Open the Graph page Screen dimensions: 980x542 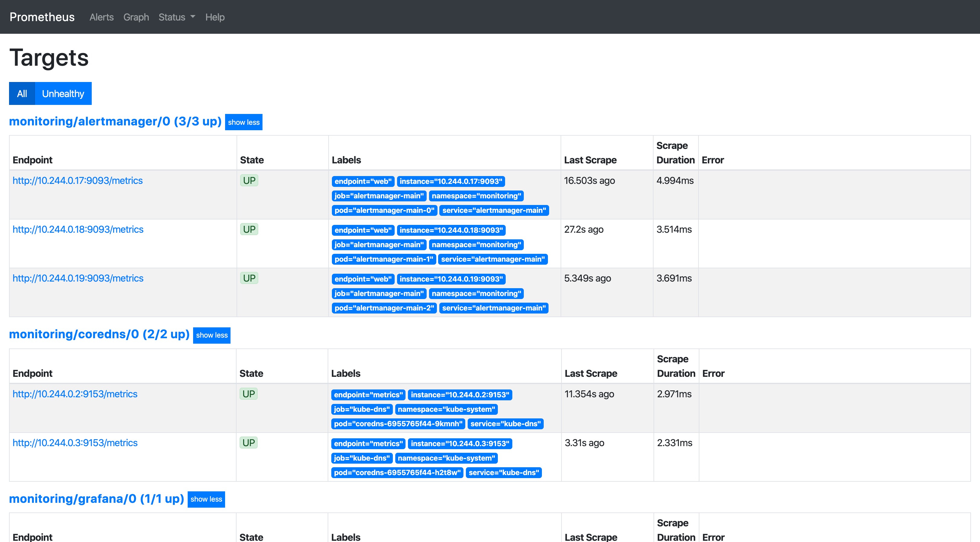[136, 17]
